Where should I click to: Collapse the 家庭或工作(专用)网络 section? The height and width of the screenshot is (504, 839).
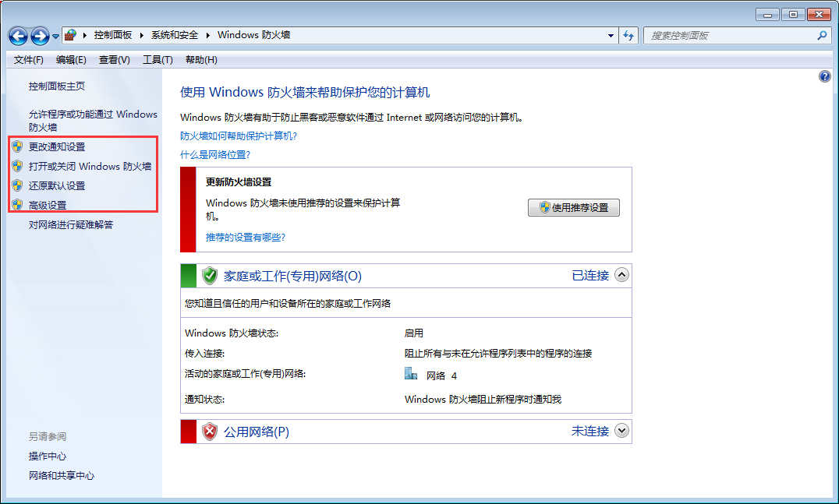point(621,275)
